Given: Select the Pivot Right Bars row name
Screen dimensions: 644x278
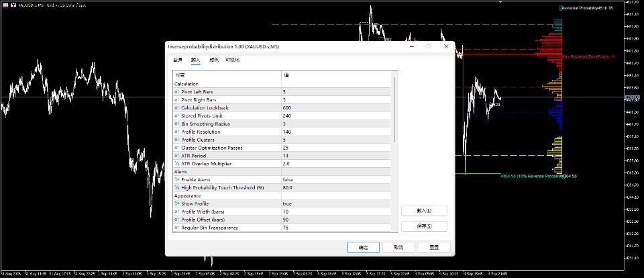Looking at the screenshot, I should 199,100.
